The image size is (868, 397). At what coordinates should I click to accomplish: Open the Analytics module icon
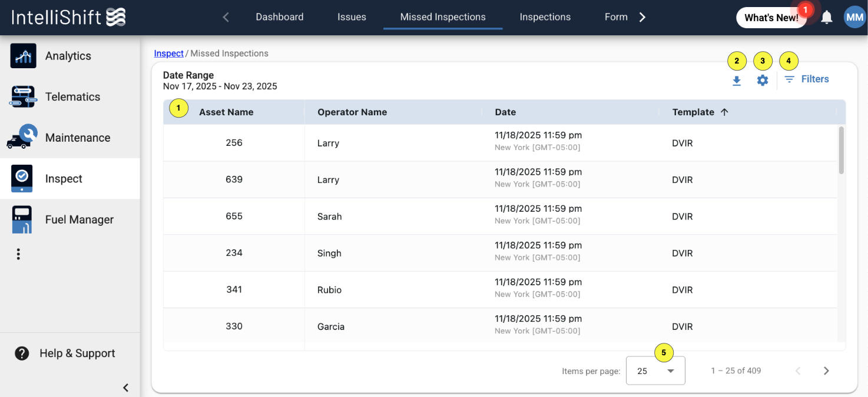[23, 56]
